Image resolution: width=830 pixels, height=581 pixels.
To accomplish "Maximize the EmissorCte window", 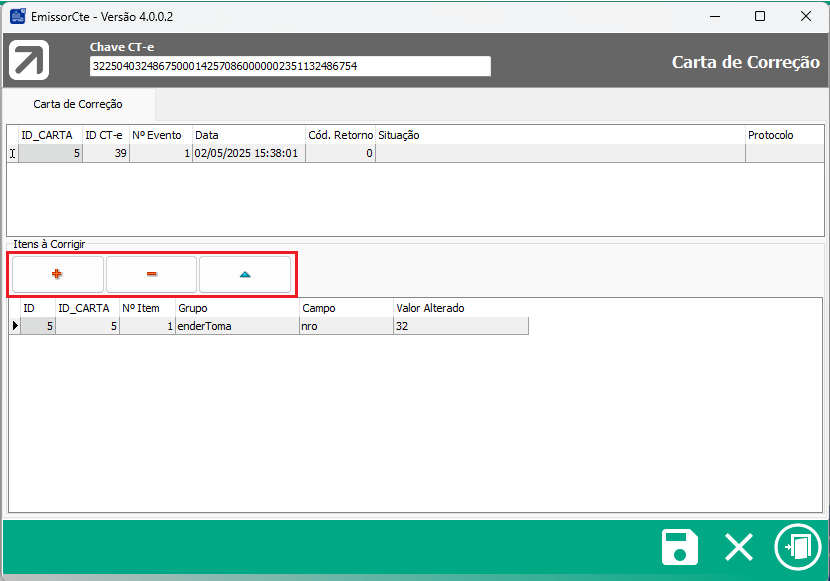I will (760, 16).
